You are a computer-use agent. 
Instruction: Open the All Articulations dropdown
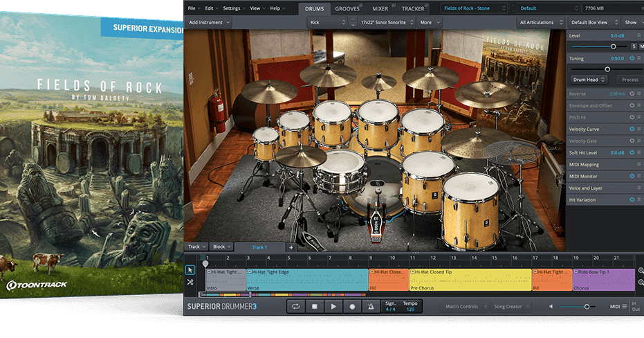542,22
